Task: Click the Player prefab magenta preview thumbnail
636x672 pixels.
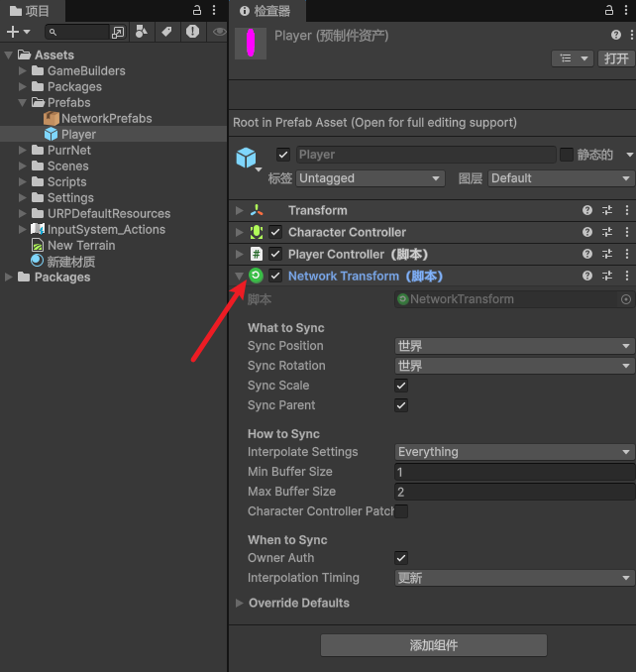Action: (x=251, y=44)
